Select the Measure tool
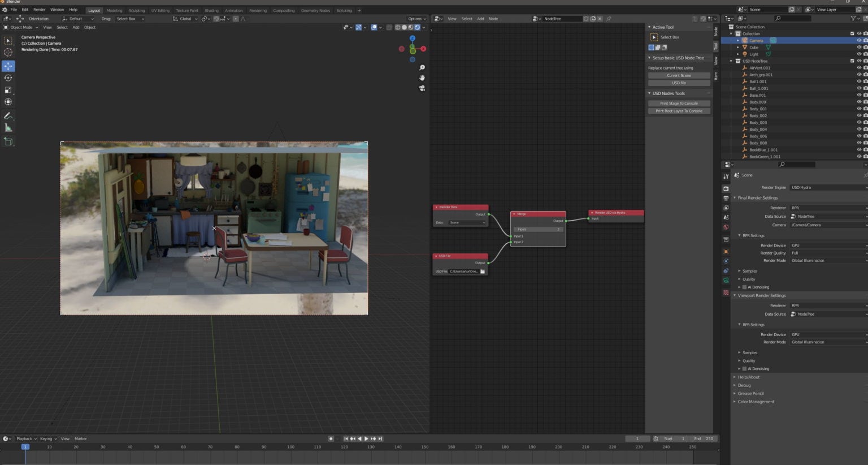 [x=8, y=127]
